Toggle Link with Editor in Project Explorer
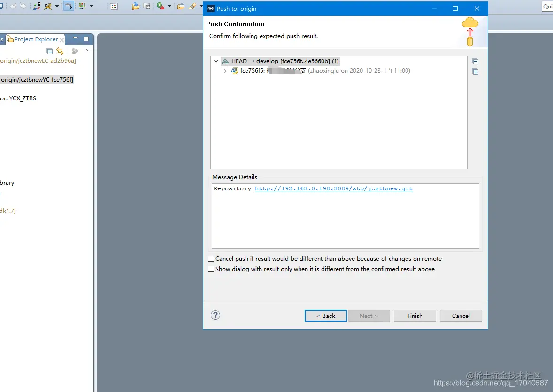Image resolution: width=553 pixels, height=392 pixels. [60, 52]
